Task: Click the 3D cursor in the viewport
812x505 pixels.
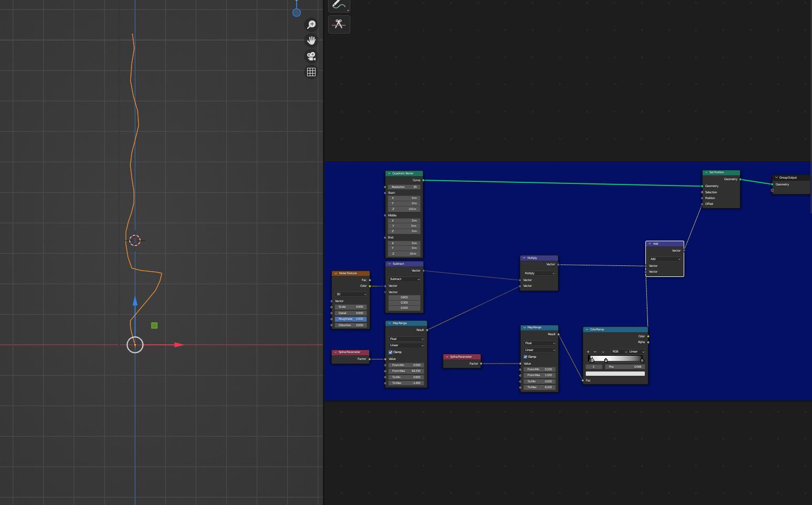Action: (135, 240)
